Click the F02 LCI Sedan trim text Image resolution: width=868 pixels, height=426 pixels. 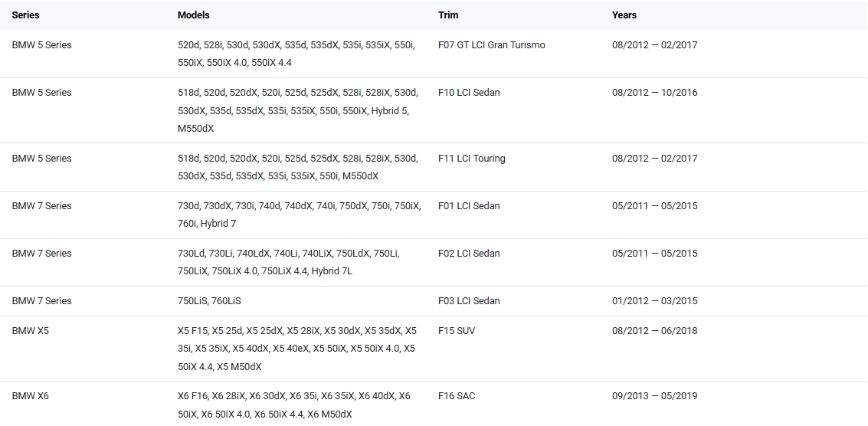point(468,253)
